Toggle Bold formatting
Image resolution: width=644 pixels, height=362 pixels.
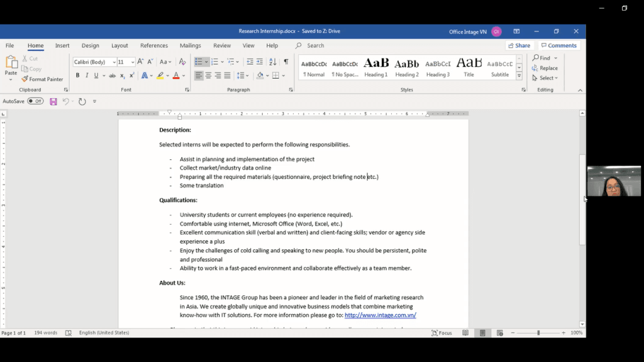(77, 76)
